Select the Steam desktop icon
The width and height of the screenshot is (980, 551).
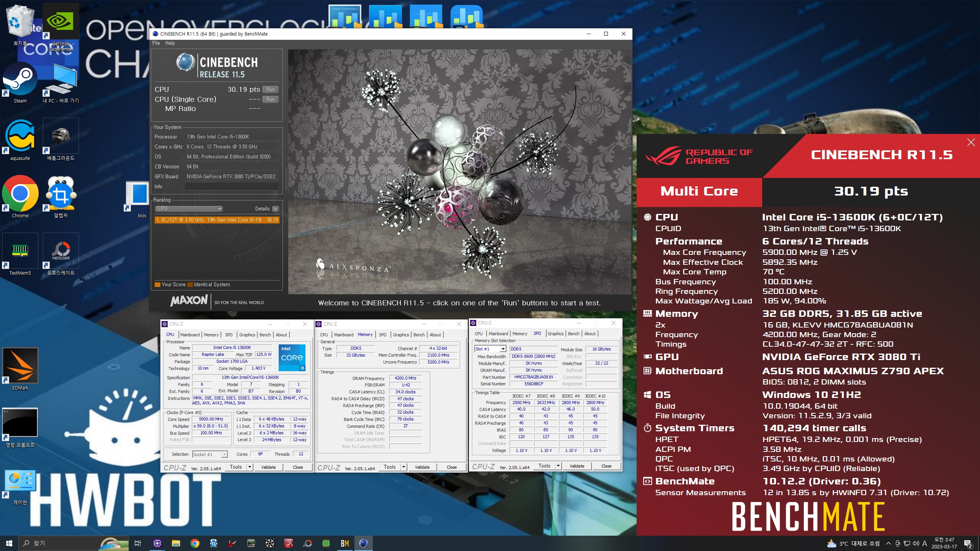point(20,83)
